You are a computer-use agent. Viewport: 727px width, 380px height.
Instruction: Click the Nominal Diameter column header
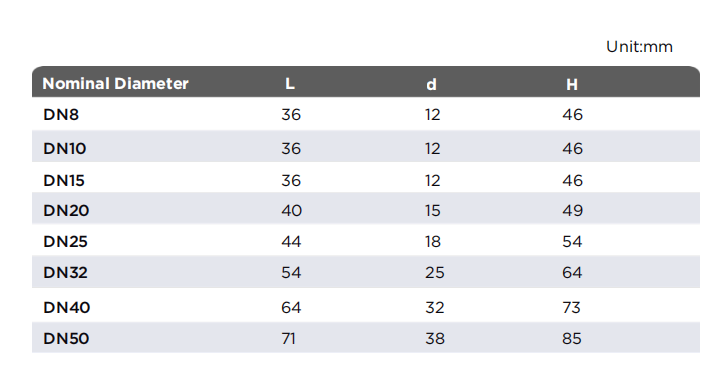click(115, 84)
